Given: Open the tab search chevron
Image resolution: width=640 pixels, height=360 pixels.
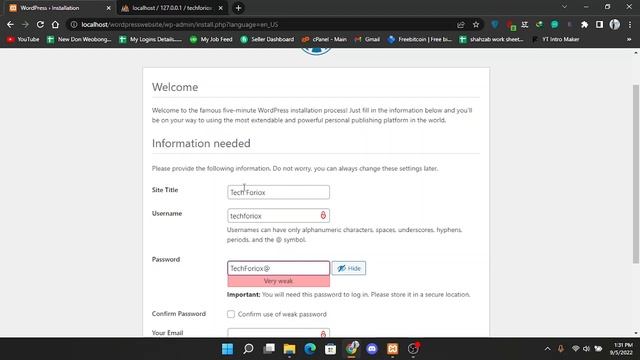Looking at the screenshot, I should [564, 7].
